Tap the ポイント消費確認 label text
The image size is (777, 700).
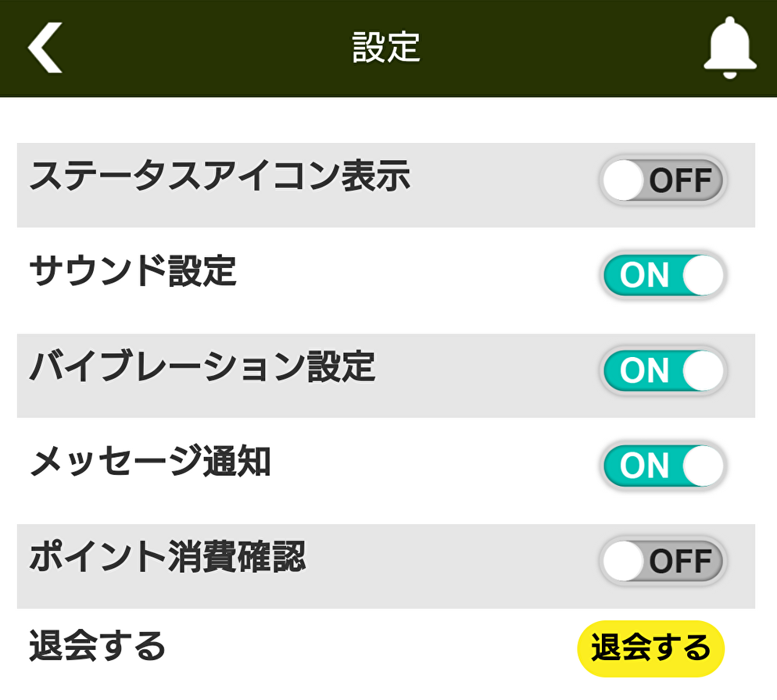(167, 556)
